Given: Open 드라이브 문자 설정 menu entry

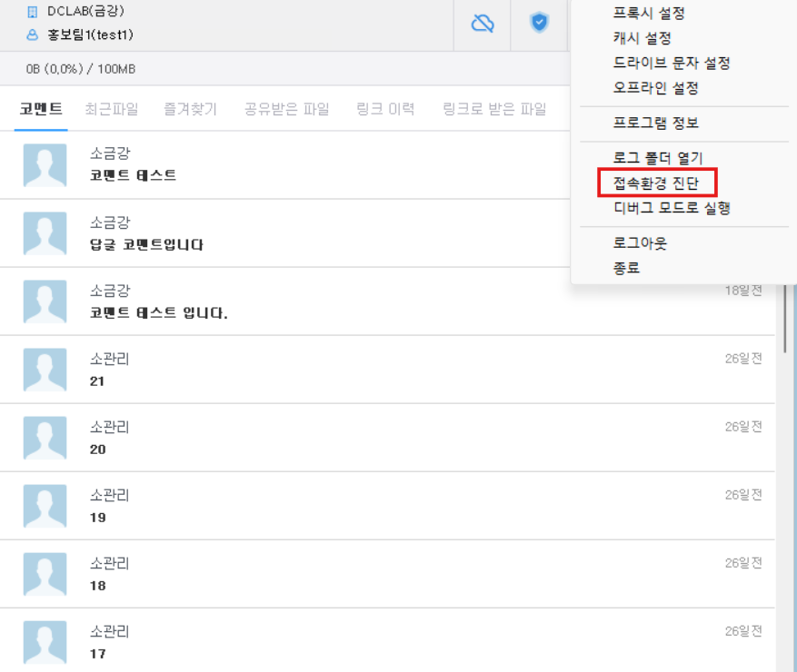Looking at the screenshot, I should click(x=672, y=64).
